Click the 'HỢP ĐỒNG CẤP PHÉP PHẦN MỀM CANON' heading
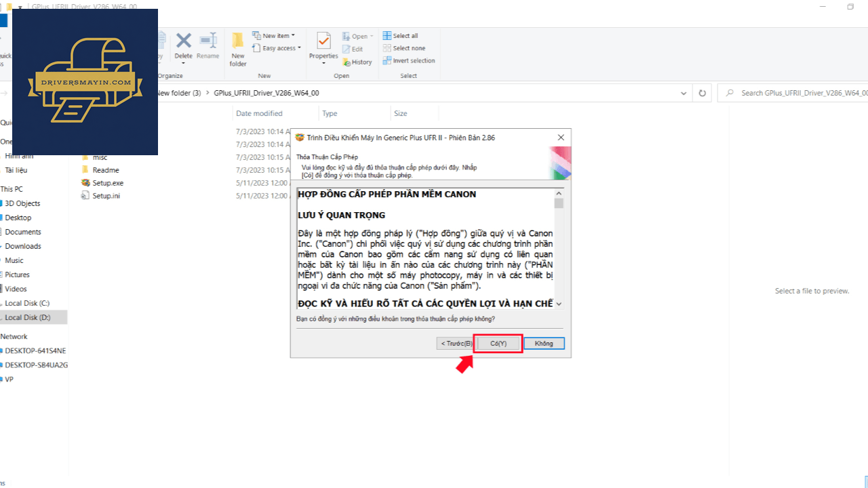 [387, 195]
